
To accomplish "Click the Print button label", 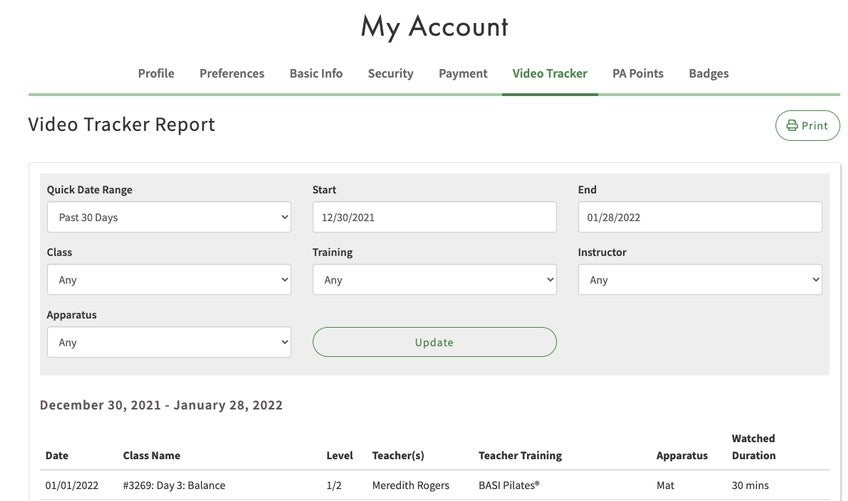I will pos(815,126).
